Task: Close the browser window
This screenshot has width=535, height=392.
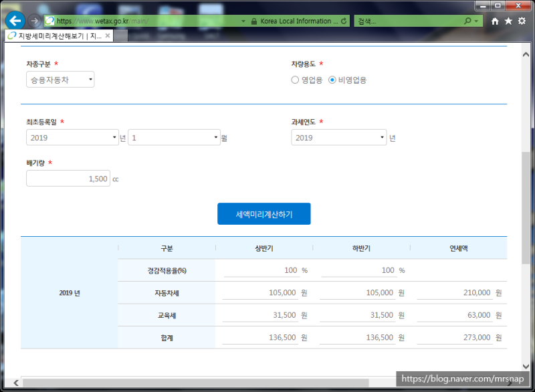Action: point(518,5)
